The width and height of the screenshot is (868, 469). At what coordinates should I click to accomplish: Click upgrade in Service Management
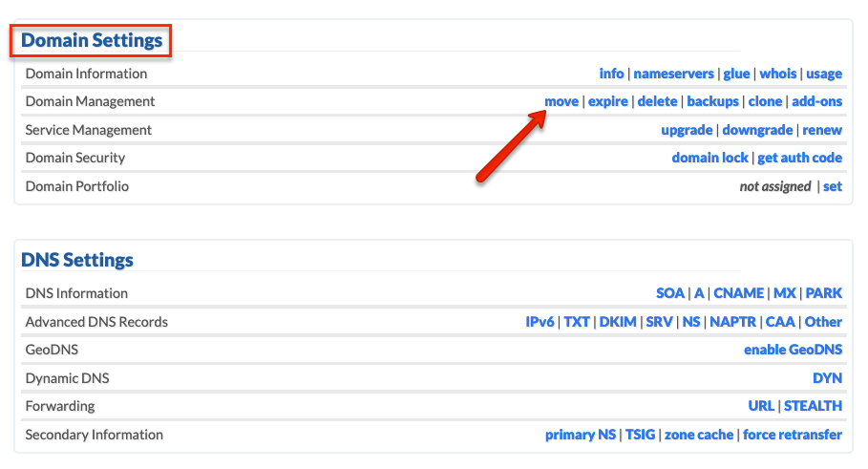coord(687,130)
